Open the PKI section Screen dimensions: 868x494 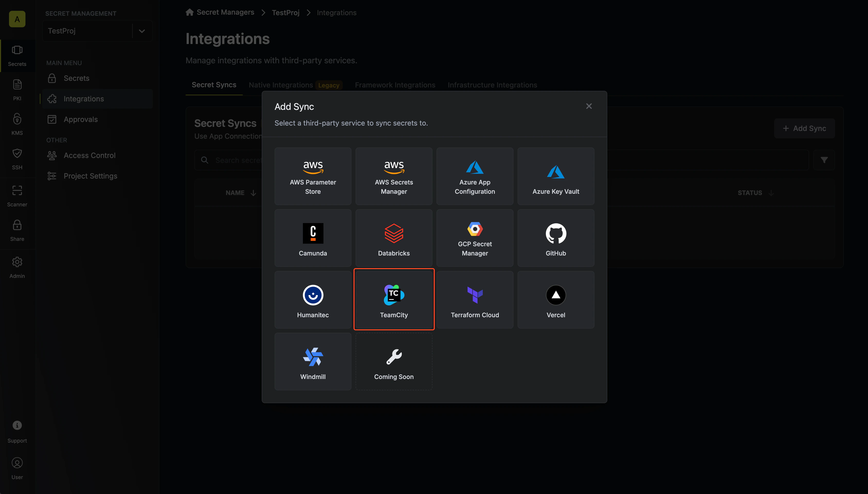tap(17, 90)
